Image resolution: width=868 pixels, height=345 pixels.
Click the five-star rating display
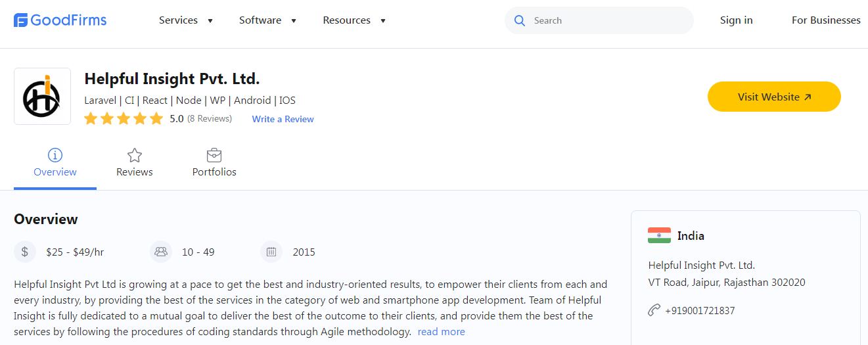point(124,119)
